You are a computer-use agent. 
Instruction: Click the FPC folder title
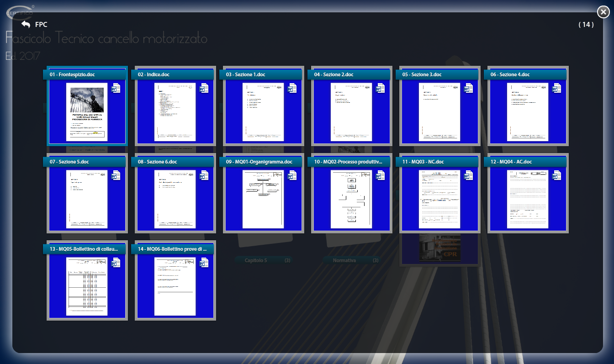41,25
